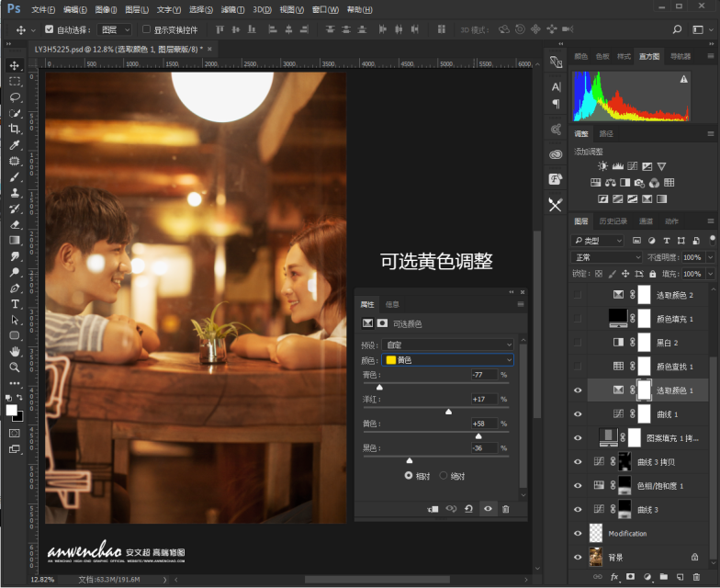
Task: Open the auto-select 图层 dropdown
Action: point(116,29)
